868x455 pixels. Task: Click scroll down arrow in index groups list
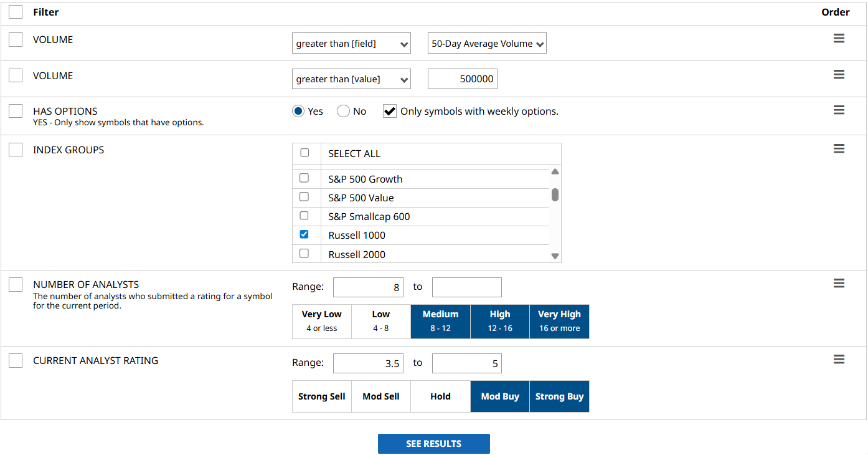point(555,256)
